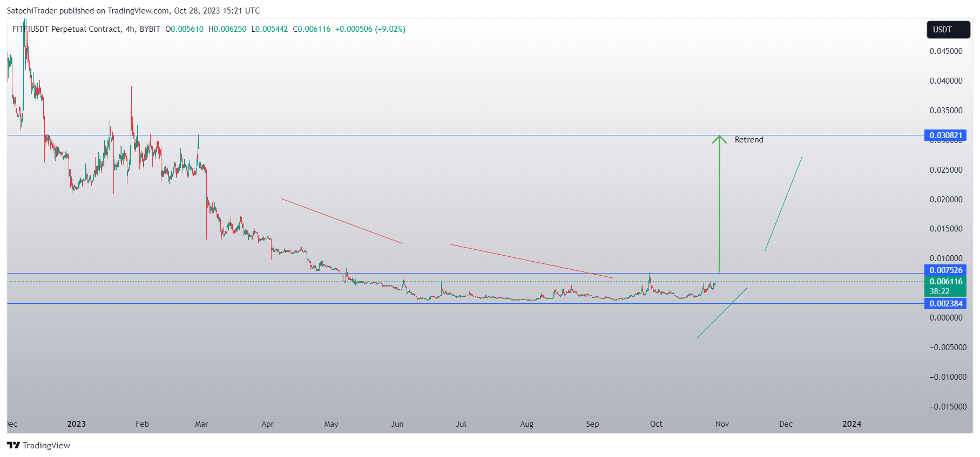Image resolution: width=980 pixels, height=457 pixels.
Task: Click the 4h interval in the chart title
Action: pyautogui.click(x=130, y=29)
